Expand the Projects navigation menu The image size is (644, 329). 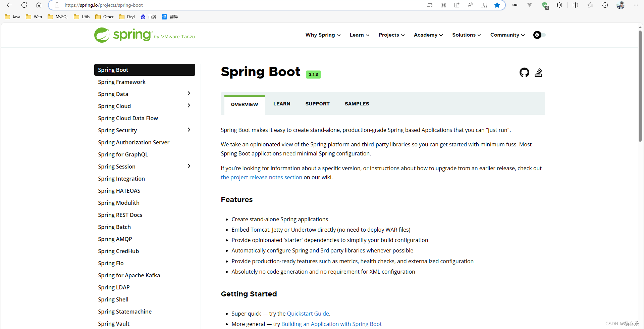391,35
